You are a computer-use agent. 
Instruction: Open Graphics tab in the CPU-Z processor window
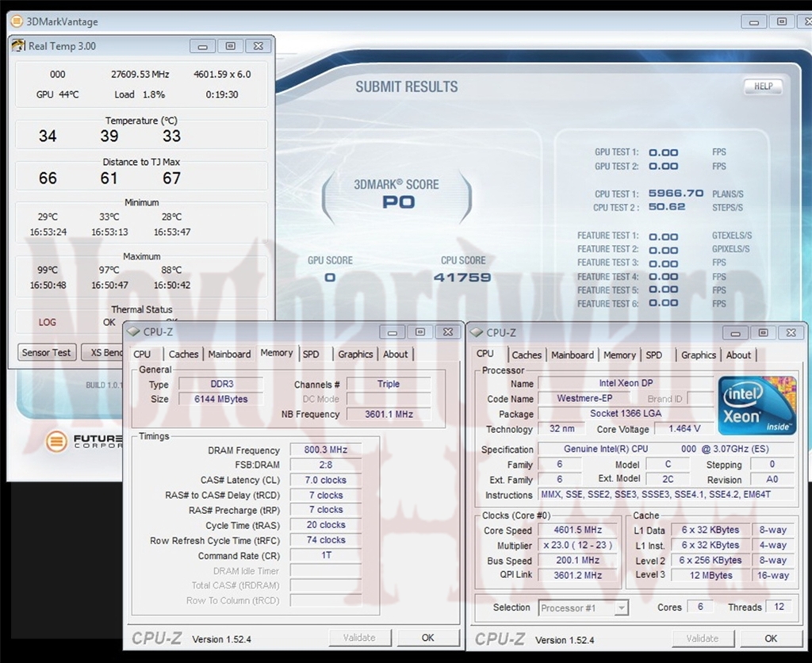click(x=699, y=355)
